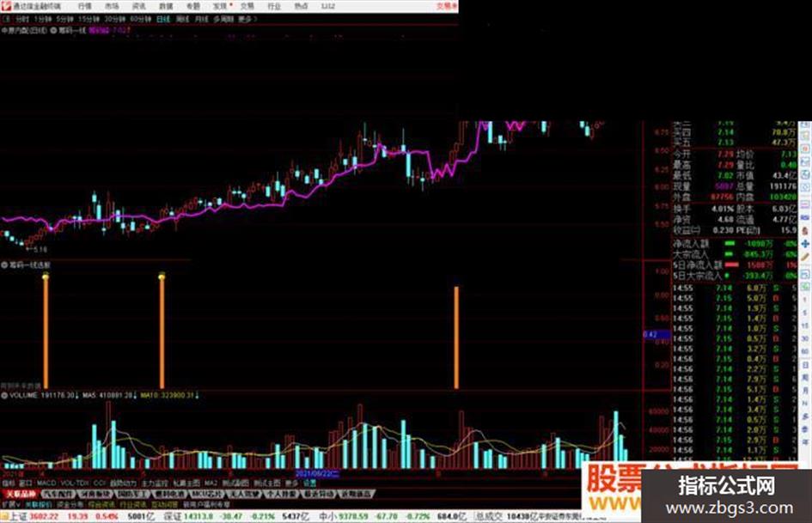The image size is (812, 523).
Task: Click the blue 0.42 price-axis marker
Action: click(656, 335)
